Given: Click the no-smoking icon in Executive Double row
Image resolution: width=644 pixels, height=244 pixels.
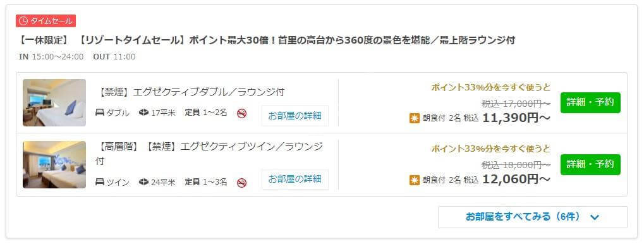Looking at the screenshot, I should click(x=242, y=113).
